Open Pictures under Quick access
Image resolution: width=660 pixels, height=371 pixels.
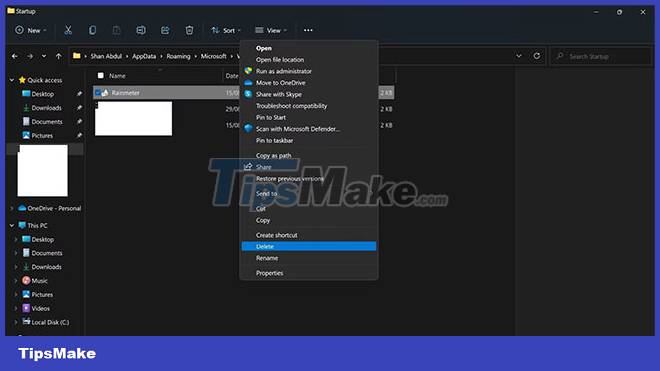[42, 136]
